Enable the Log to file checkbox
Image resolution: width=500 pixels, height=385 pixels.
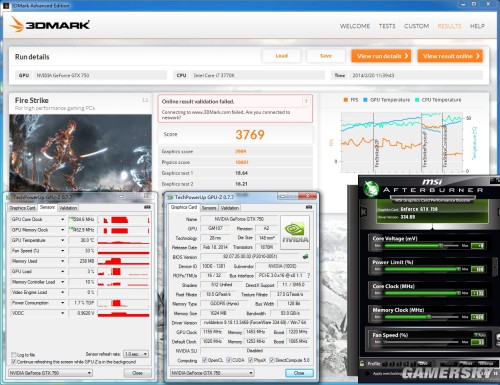point(14,354)
